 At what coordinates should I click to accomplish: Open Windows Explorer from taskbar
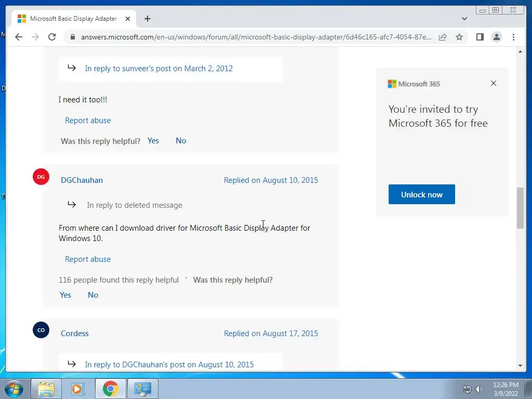pos(46,389)
